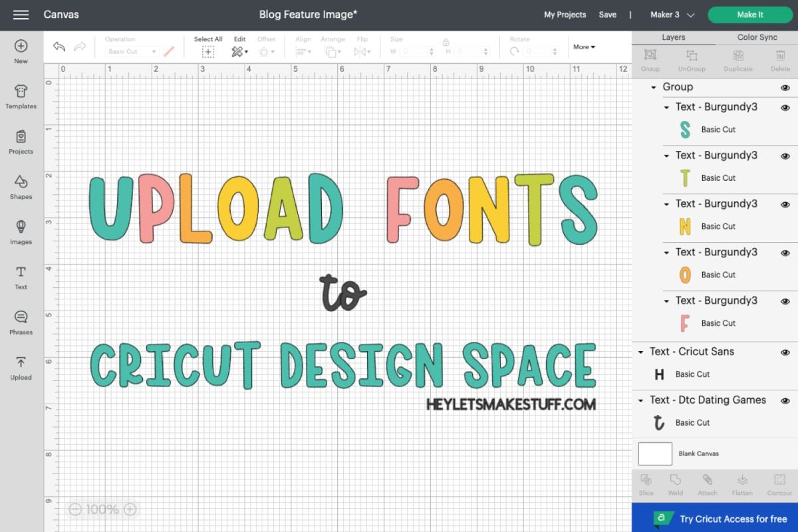Click the Blog Feature Image project title
Image resolution: width=798 pixels, height=532 pixels.
coord(309,14)
